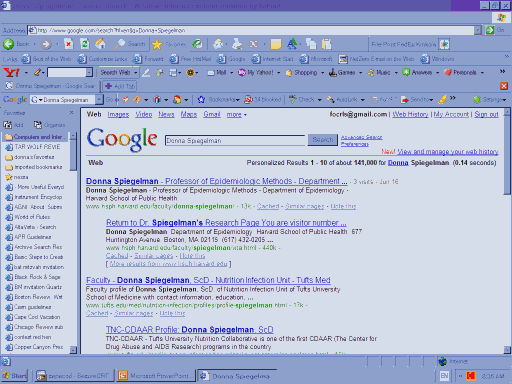
Task: Click the FedEx Kinko's print icon
Action: (444, 44)
